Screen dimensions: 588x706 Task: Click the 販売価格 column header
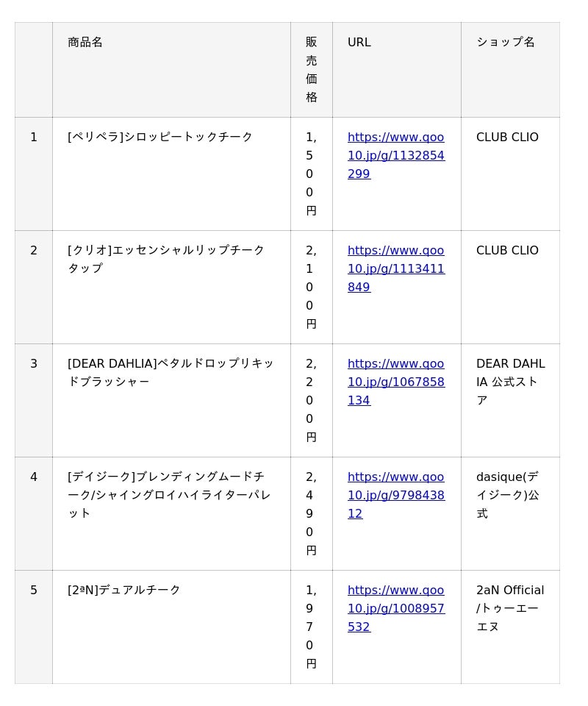coord(312,69)
